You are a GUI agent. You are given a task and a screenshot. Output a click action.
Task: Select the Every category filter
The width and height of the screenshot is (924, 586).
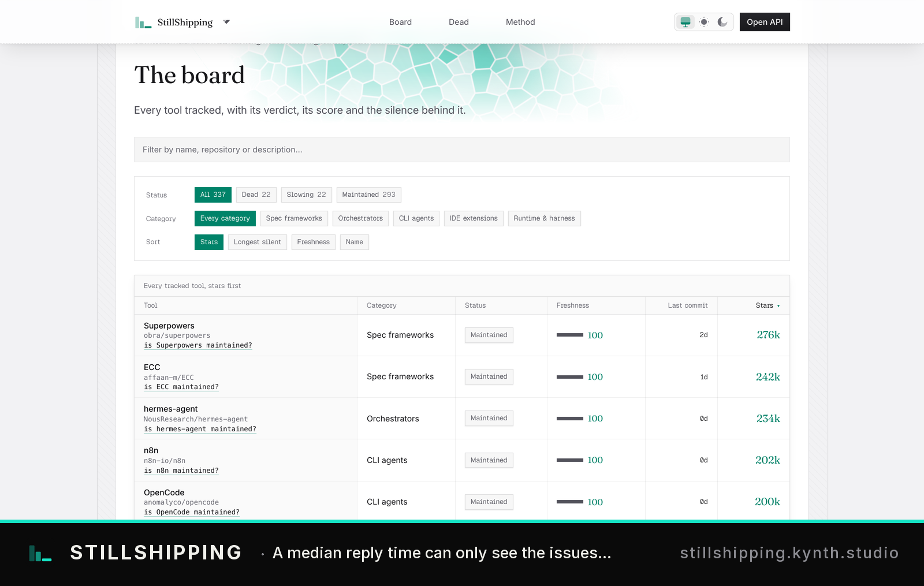[x=225, y=218]
